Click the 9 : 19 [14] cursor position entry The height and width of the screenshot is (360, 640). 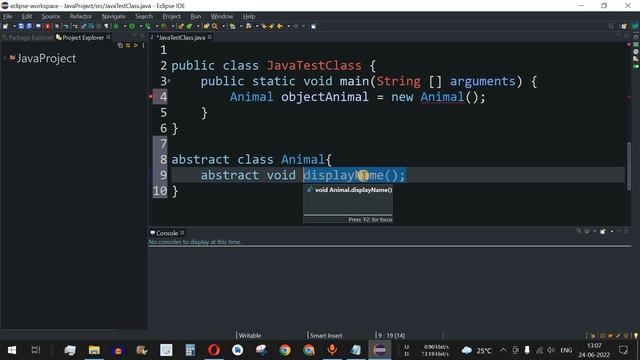click(x=391, y=336)
